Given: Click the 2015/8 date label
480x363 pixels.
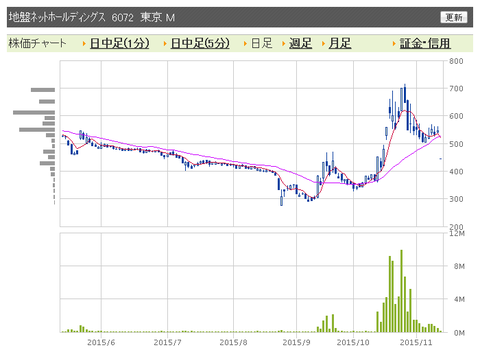Looking at the screenshot, I should pyautogui.click(x=233, y=342).
